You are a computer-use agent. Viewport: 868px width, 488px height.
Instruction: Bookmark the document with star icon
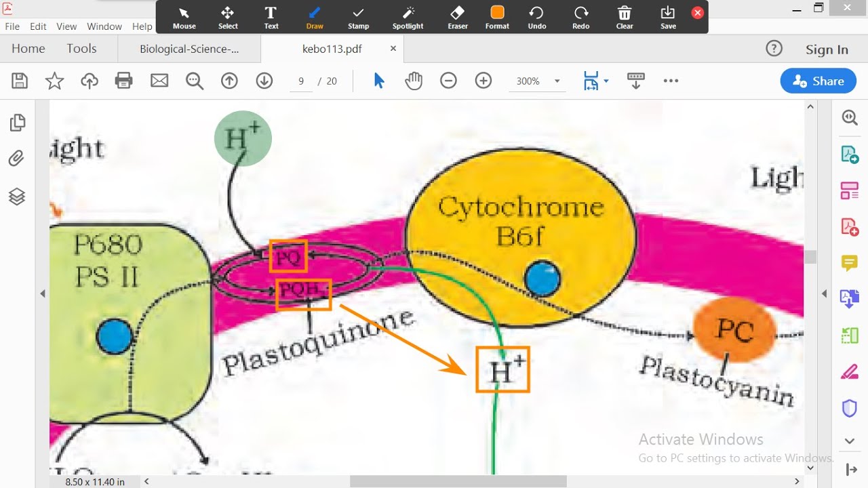[x=54, y=81]
